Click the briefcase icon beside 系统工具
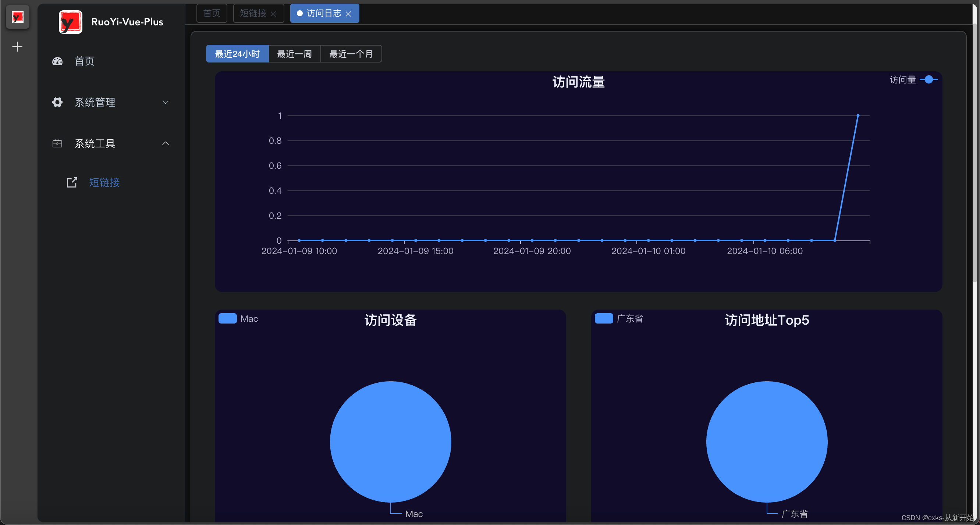 [57, 143]
